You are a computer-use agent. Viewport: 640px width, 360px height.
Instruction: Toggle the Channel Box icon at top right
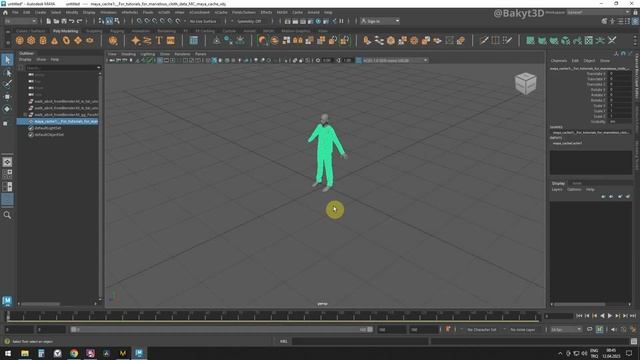[636, 21]
